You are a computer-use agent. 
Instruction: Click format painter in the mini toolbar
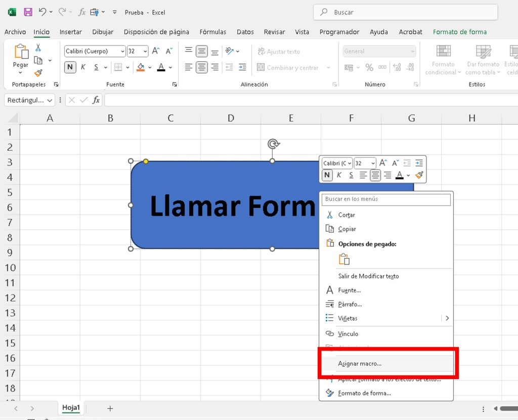pyautogui.click(x=419, y=175)
